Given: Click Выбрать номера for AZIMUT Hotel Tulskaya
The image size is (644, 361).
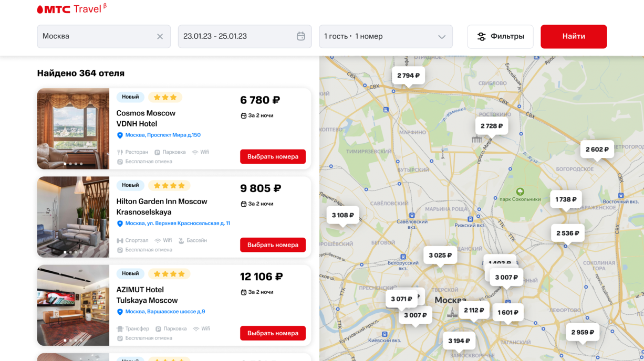Looking at the screenshot, I should point(273,333).
